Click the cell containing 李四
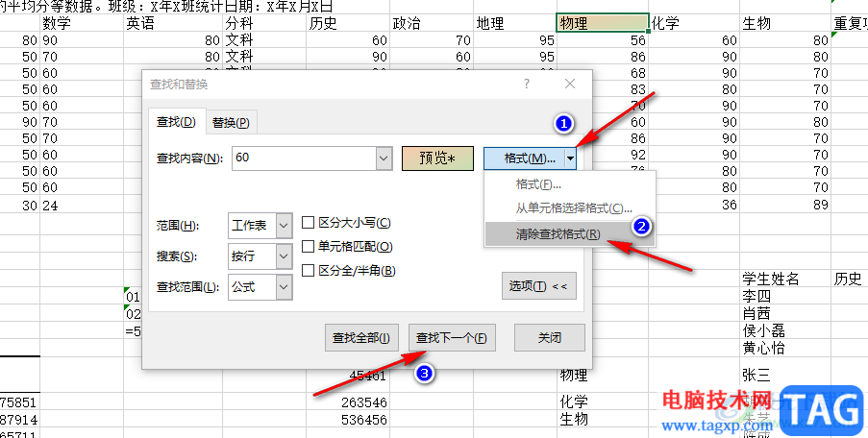The height and width of the screenshot is (438, 868). [785, 296]
